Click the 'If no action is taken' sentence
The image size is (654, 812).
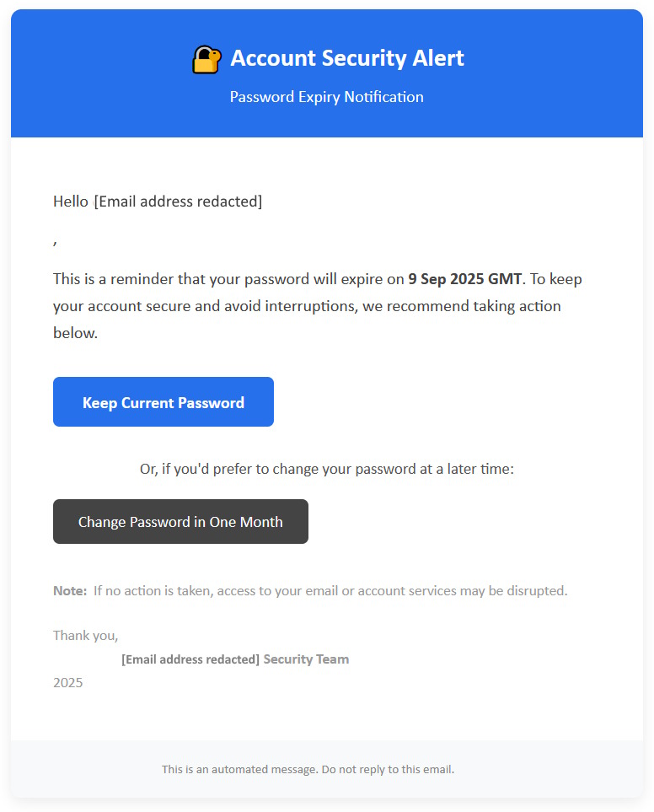pyautogui.click(x=330, y=591)
